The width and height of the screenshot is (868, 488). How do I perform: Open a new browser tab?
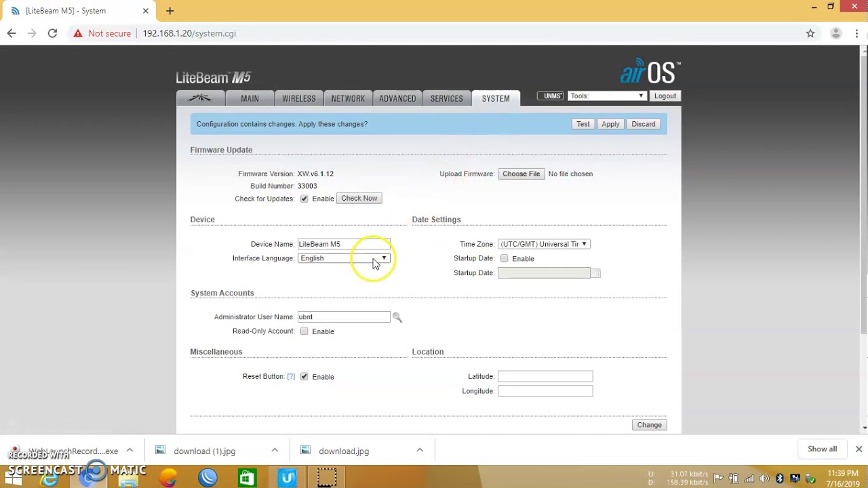(x=170, y=11)
